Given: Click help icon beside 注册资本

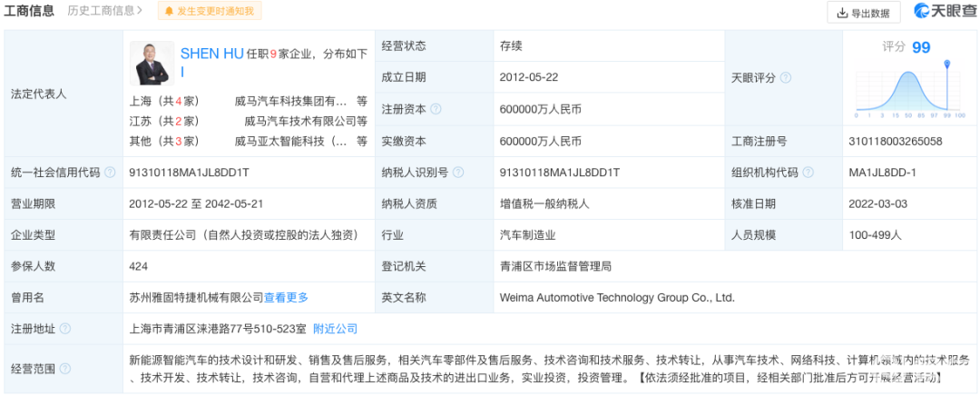Looking at the screenshot, I should [436, 109].
